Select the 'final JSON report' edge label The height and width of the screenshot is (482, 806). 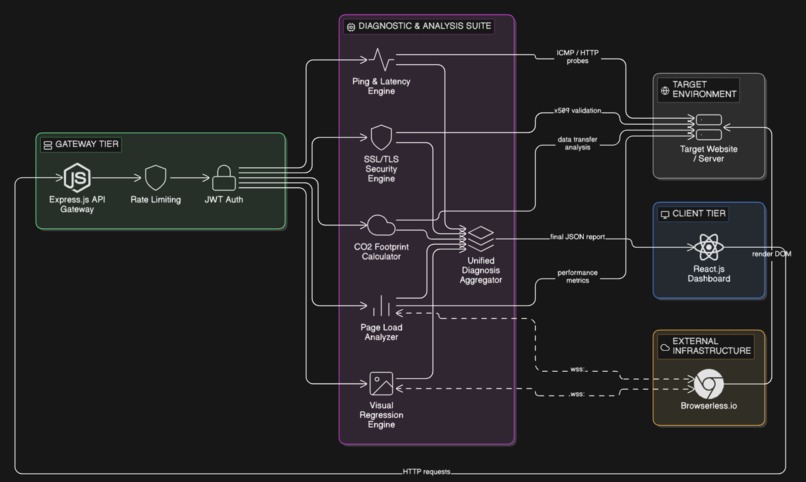577,237
